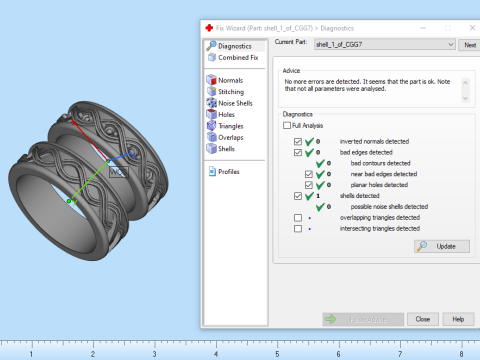Enable the Full Analysis checkbox

coord(287,125)
